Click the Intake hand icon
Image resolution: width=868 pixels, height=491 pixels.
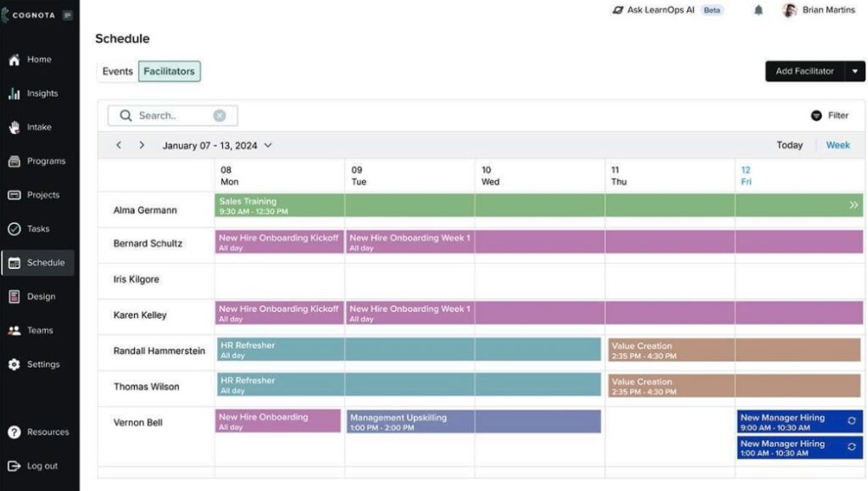tap(14, 127)
